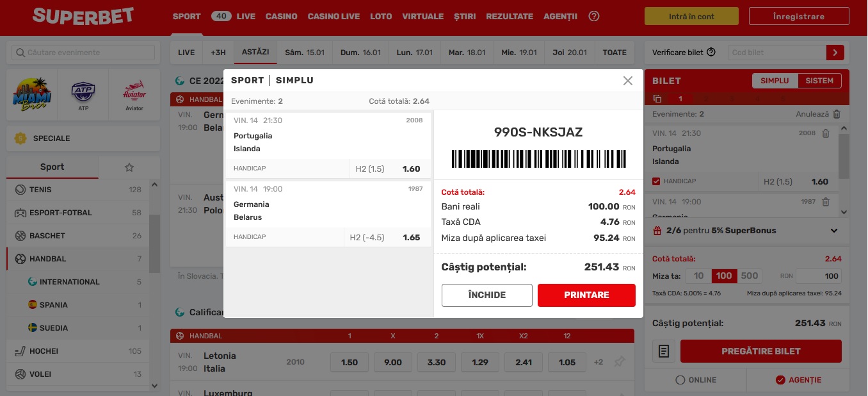Select the Baschet ball icon

[x=20, y=236]
